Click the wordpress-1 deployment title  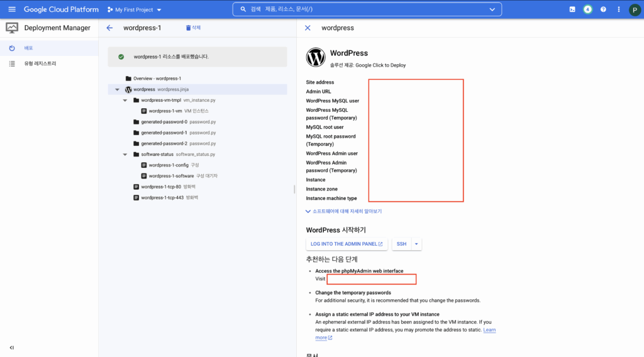coord(142,28)
